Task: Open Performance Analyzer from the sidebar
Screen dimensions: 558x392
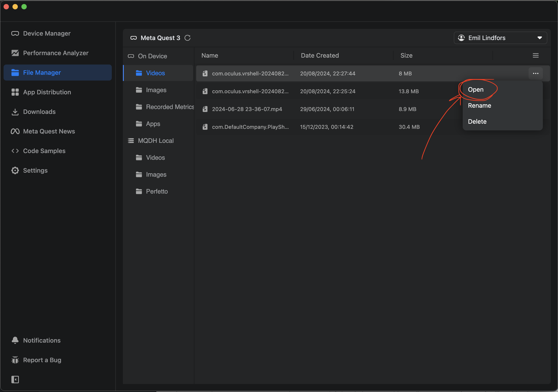Action: click(56, 53)
